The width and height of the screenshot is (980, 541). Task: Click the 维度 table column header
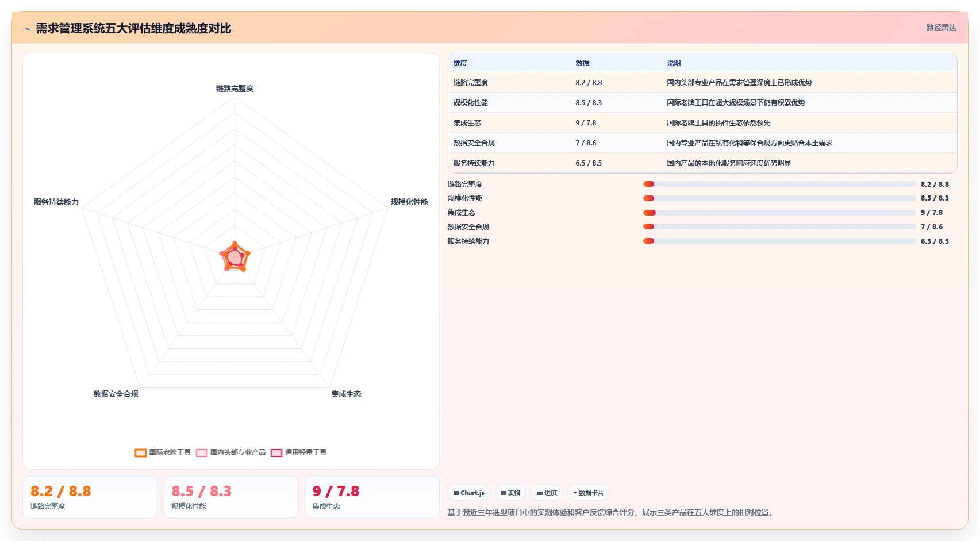click(460, 63)
